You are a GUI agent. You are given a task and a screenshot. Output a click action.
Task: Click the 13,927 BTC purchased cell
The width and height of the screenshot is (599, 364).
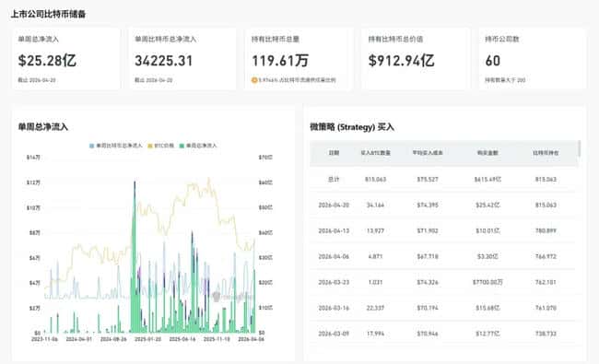375,230
